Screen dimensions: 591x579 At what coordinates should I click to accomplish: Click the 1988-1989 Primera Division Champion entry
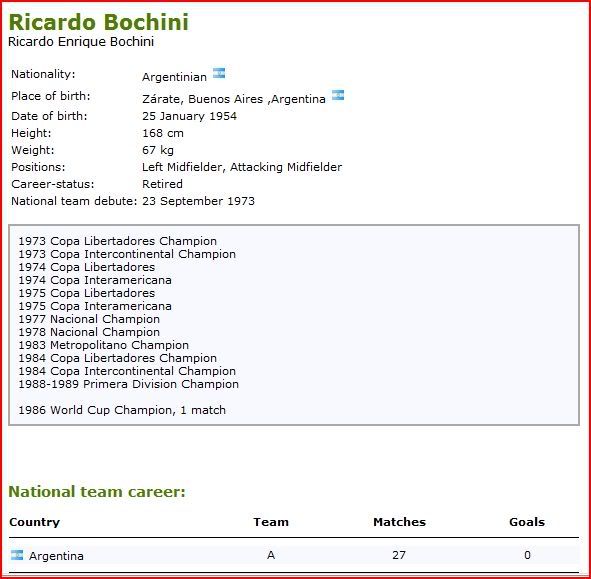click(x=129, y=384)
